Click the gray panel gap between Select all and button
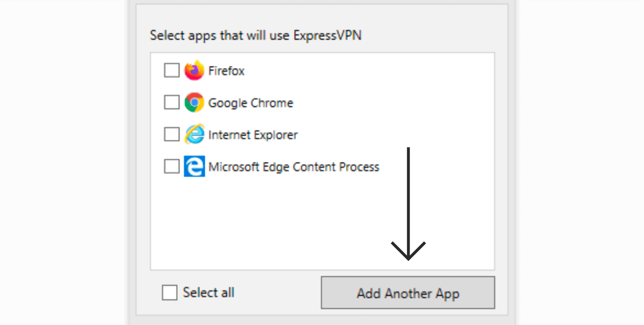This screenshot has height=325, width=644. click(278, 292)
